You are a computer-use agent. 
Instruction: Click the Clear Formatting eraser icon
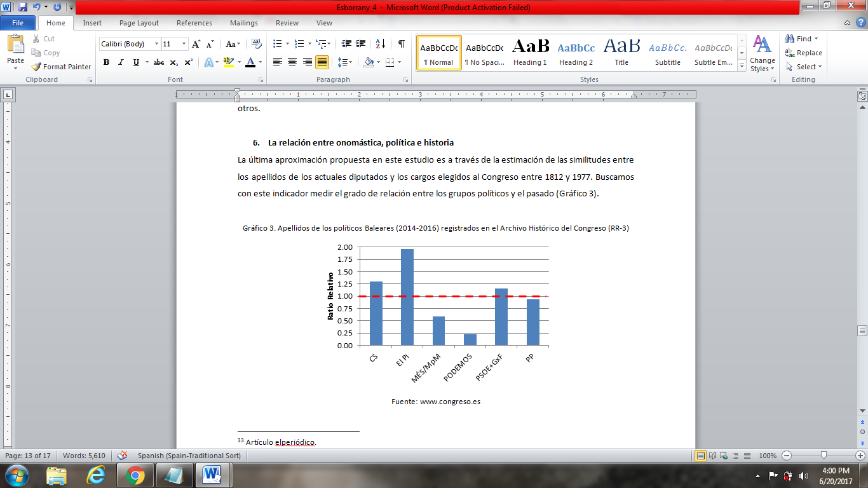(257, 44)
